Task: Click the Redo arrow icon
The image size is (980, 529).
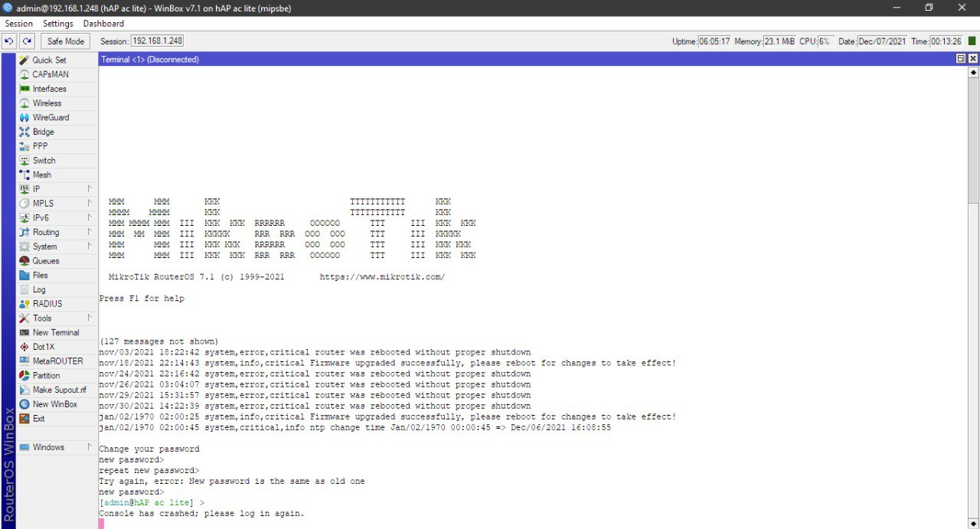Action: click(x=27, y=41)
